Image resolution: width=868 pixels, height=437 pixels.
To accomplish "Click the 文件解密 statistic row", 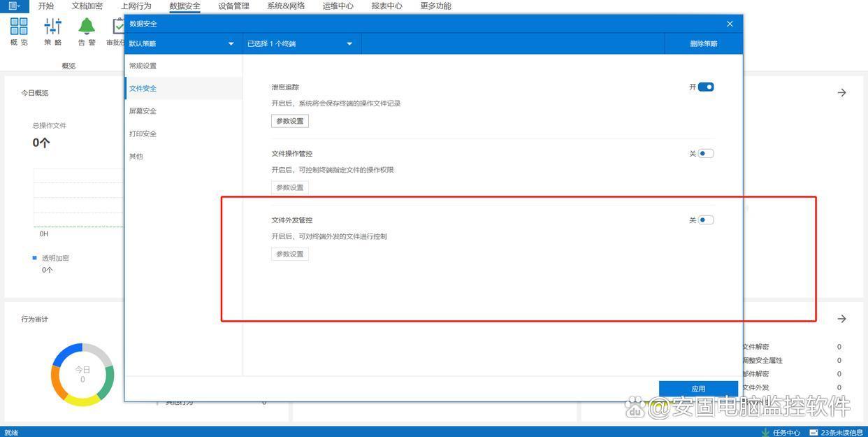I will click(x=792, y=347).
